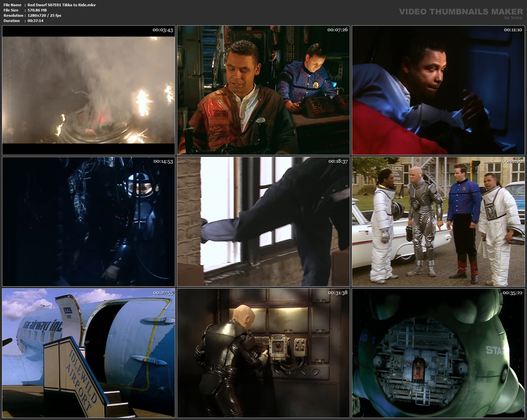The width and height of the screenshot is (527, 420).
Task: Select the cockpit scene thumbnail at 00:07:26
Action: (x=263, y=90)
